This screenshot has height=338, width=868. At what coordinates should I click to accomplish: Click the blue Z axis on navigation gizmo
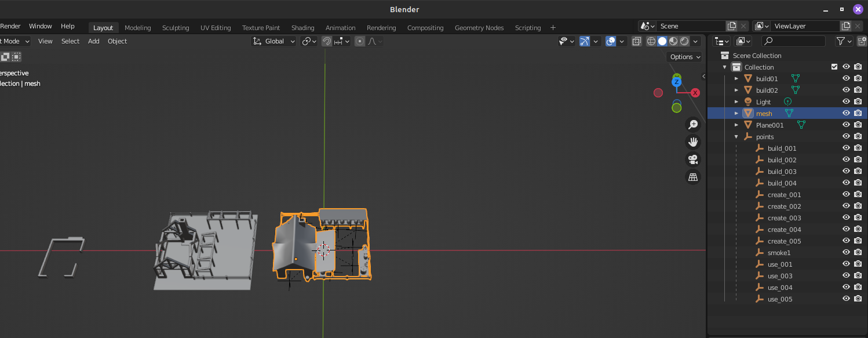pyautogui.click(x=676, y=82)
